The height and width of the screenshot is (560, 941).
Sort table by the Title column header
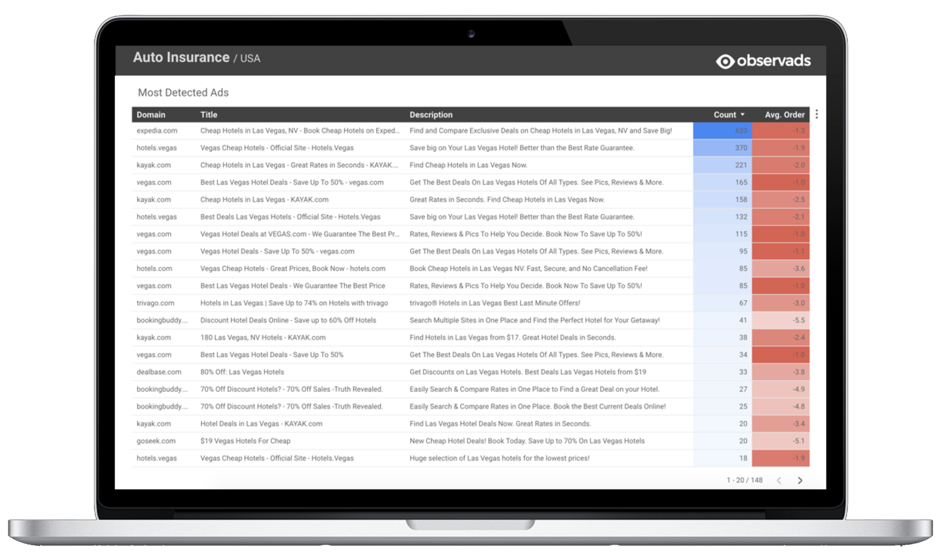pyautogui.click(x=209, y=115)
